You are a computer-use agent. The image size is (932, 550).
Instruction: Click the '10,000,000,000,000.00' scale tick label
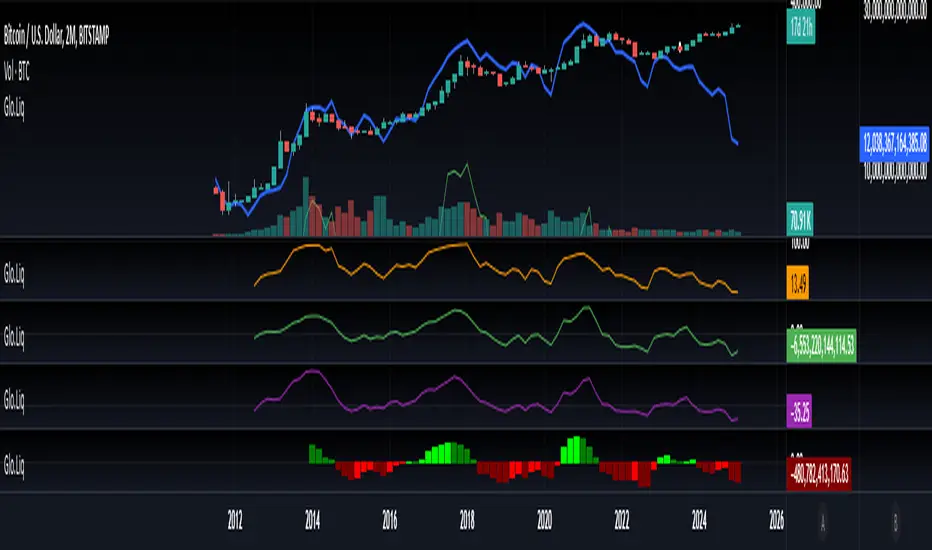895,172
